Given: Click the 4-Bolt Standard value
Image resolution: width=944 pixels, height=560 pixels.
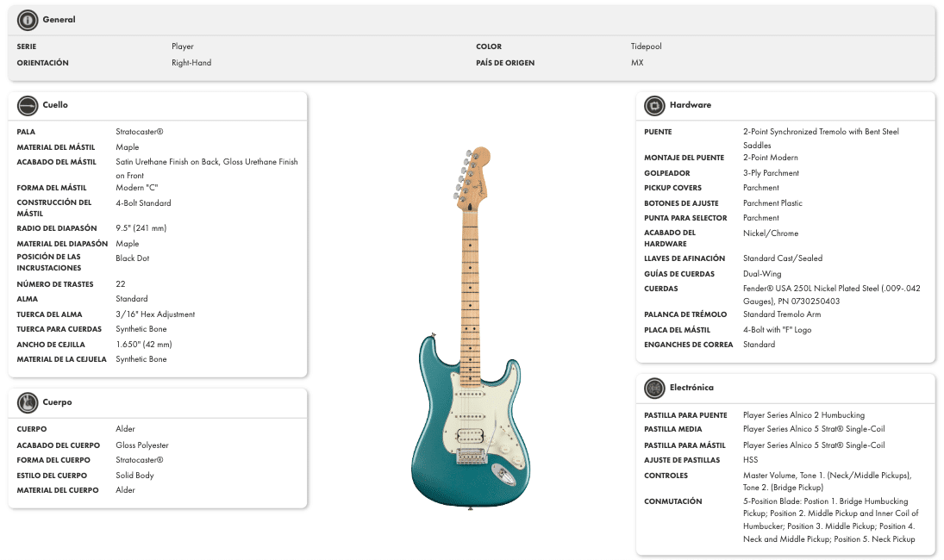Looking at the screenshot, I should 143,203.
